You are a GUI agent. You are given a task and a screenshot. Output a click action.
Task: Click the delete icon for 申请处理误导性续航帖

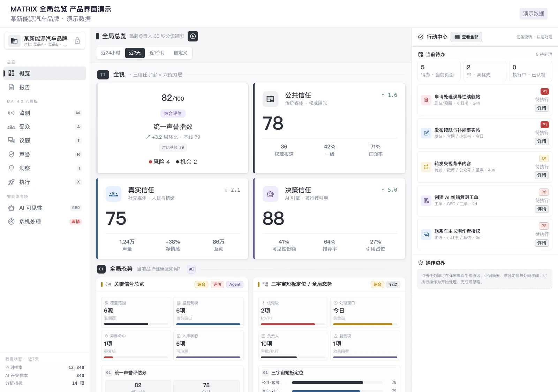tap(426, 100)
